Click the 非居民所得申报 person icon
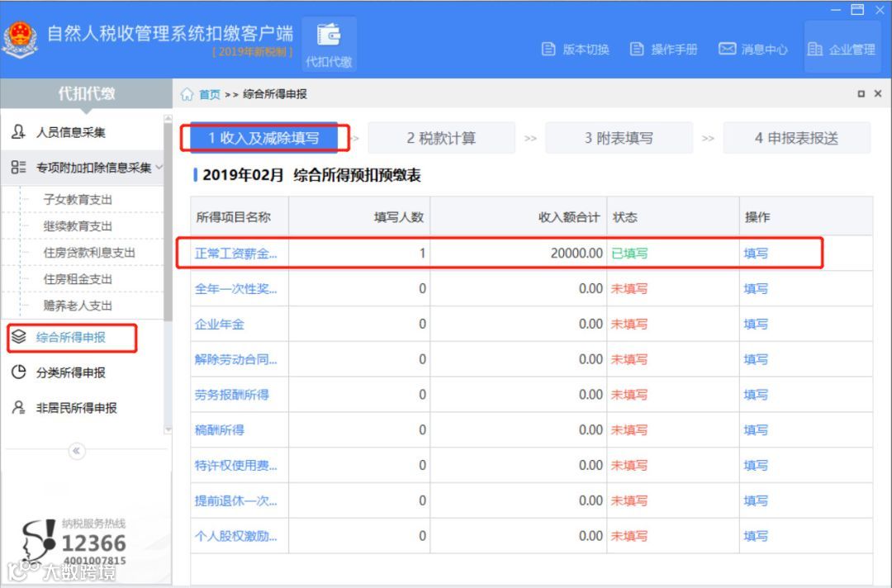Viewport: 892px width, 588px height. pos(19,407)
